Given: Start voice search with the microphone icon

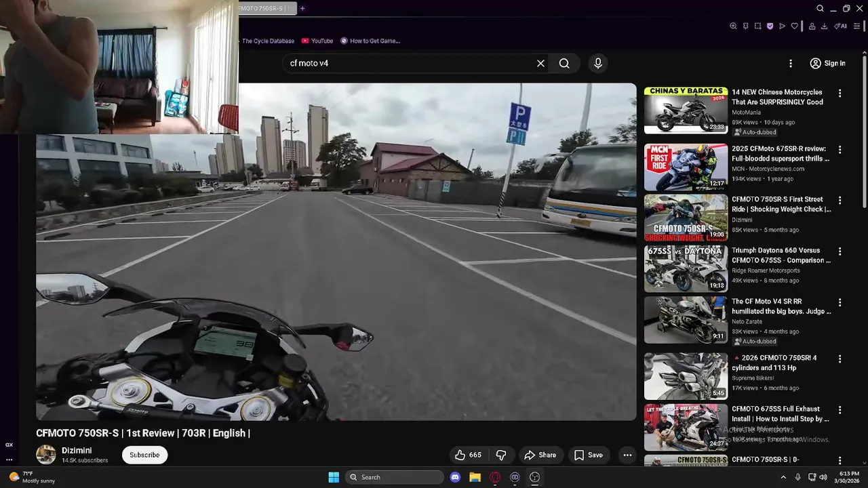Looking at the screenshot, I should click(x=597, y=63).
